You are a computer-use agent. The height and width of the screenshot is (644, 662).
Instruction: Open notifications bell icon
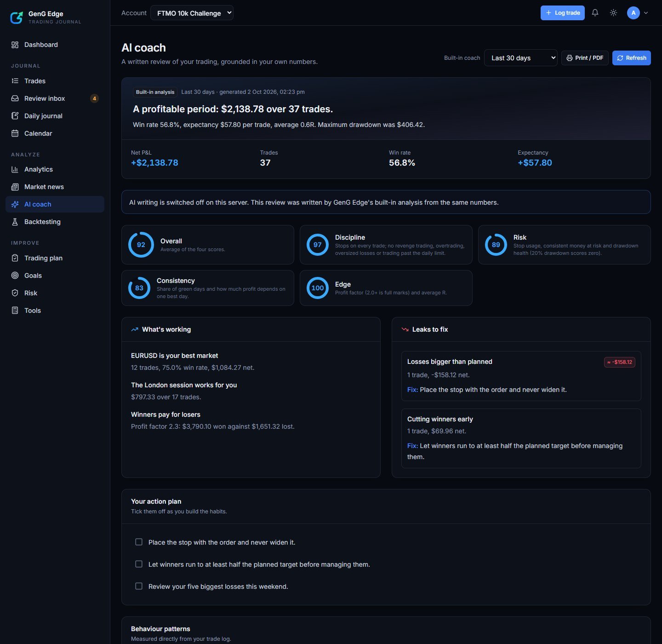[595, 13]
